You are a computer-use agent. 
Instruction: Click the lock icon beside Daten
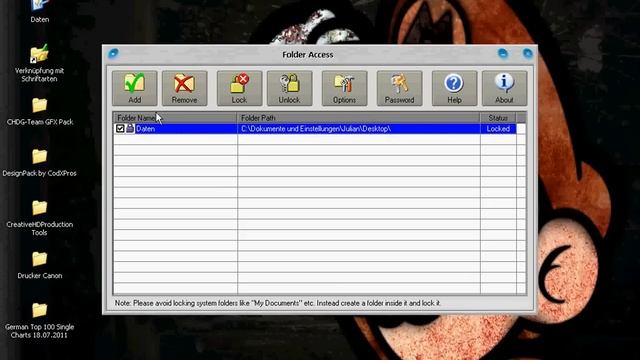(130, 129)
